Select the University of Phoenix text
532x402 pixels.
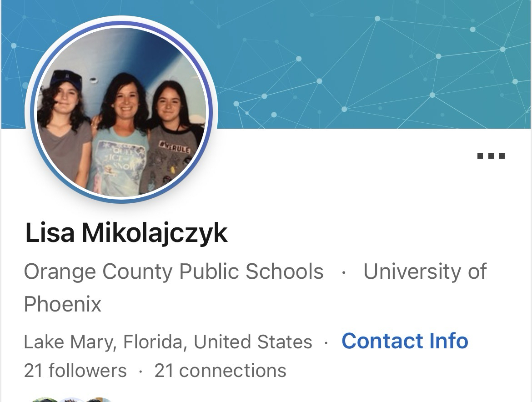point(255,287)
